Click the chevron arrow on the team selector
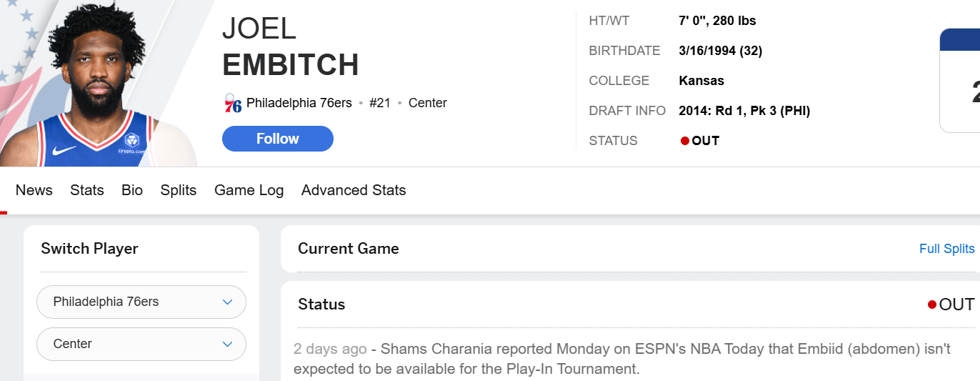Image resolution: width=980 pixels, height=381 pixels. pyautogui.click(x=227, y=302)
